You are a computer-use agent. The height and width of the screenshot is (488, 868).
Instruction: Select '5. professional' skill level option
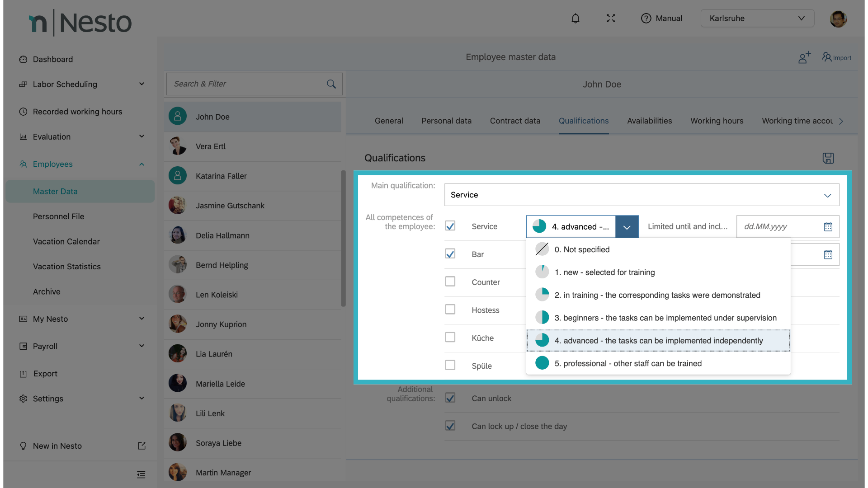[x=628, y=363]
